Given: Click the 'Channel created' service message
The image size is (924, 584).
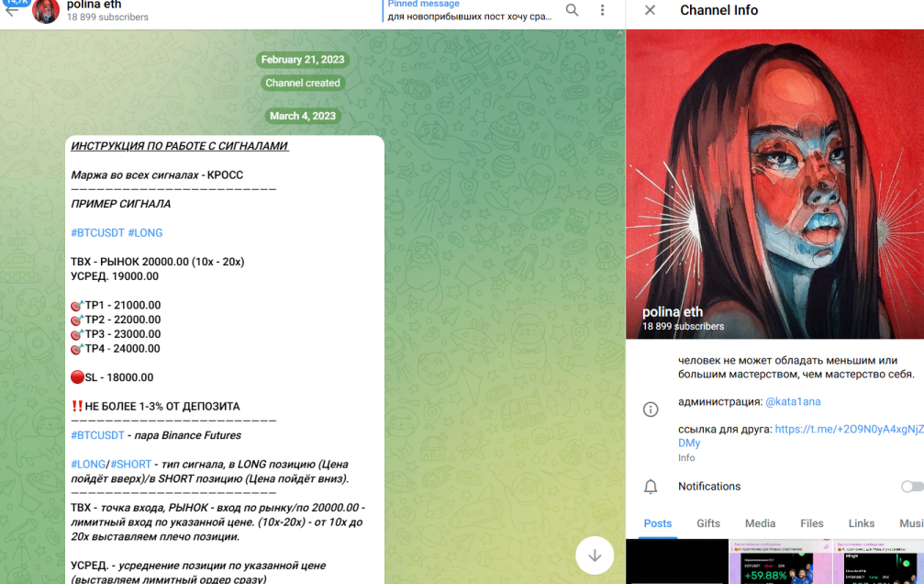Looking at the screenshot, I should [x=303, y=84].
